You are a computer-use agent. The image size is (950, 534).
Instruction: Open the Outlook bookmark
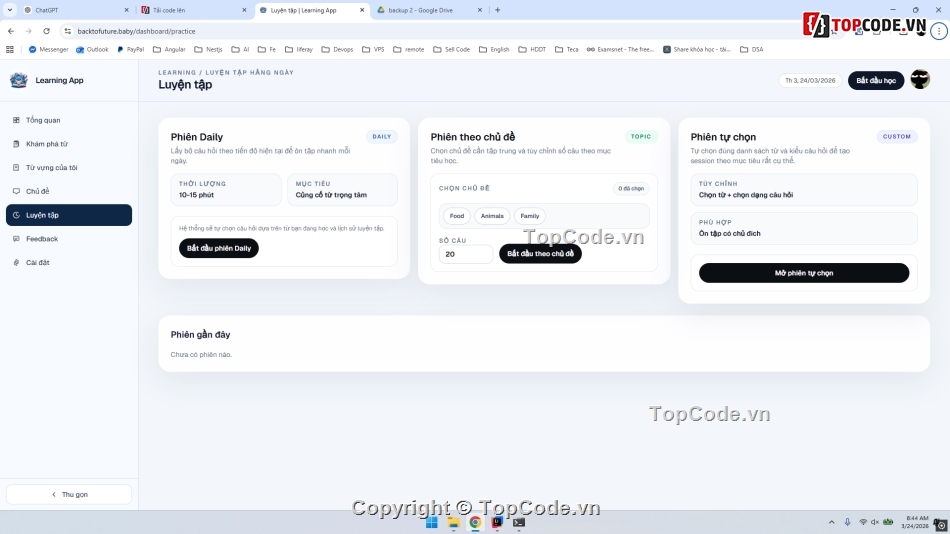pos(92,50)
